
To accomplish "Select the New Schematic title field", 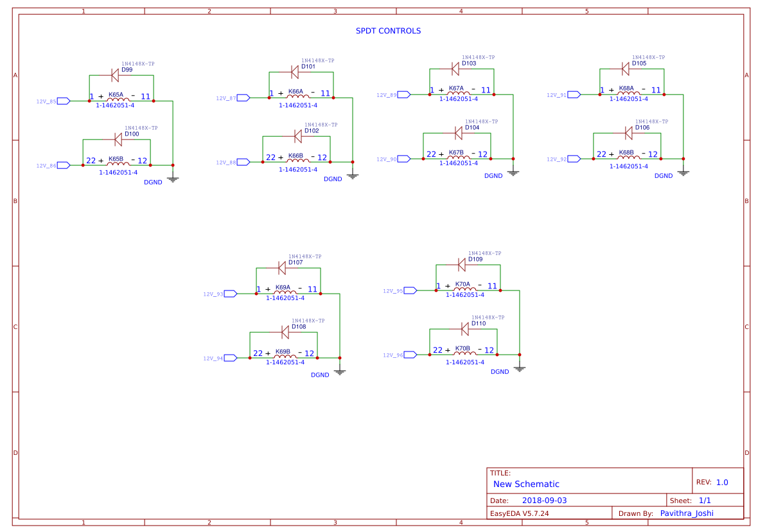I will point(527,484).
